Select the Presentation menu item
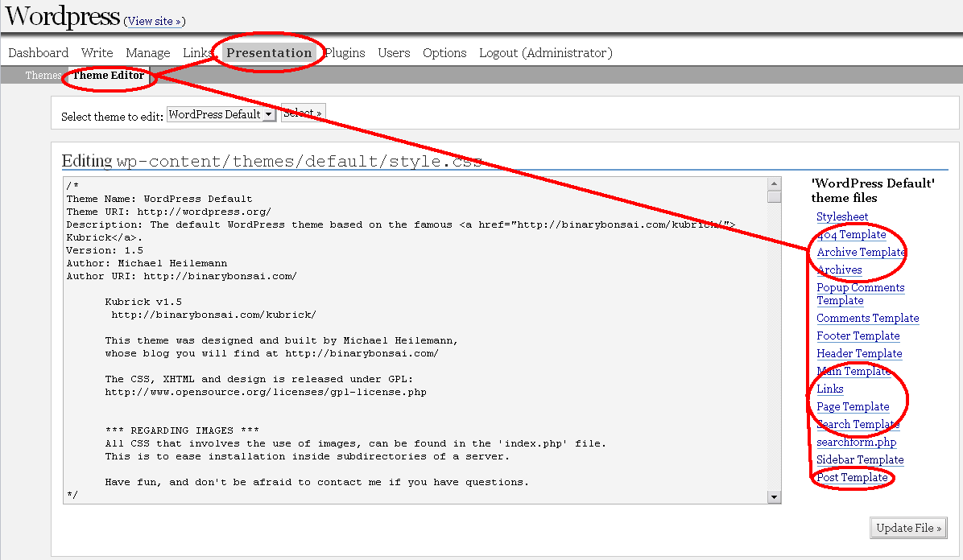Viewport: 963px width, 560px height. [x=269, y=53]
